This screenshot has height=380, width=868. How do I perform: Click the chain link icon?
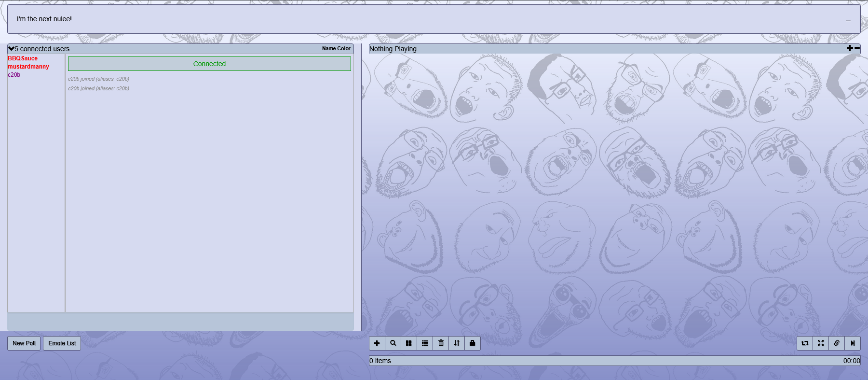click(x=837, y=343)
